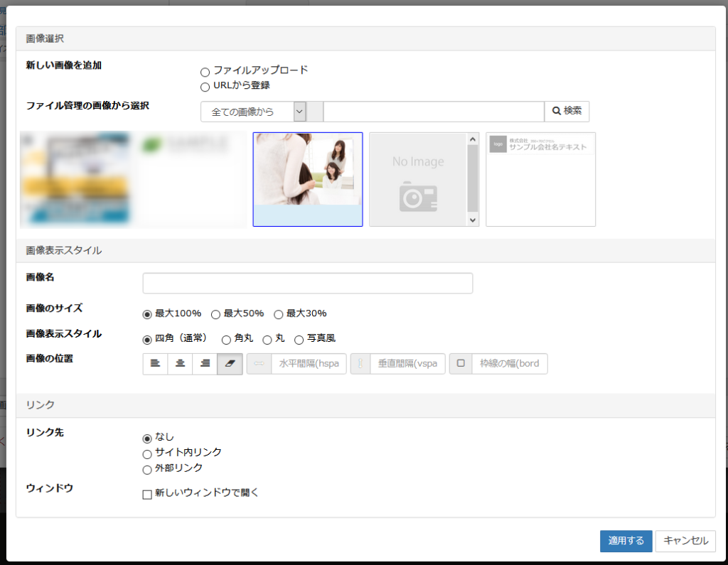Select 丸 image display style
The image size is (728, 565).
[268, 340]
